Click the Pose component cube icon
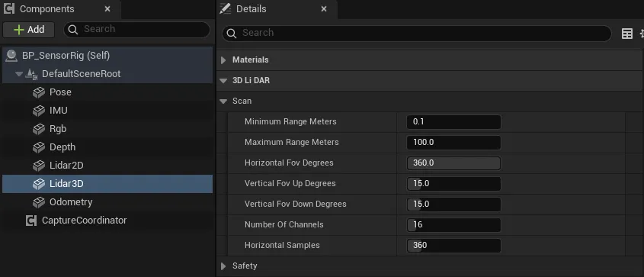Image resolution: width=644 pixels, height=277 pixels. (x=39, y=92)
